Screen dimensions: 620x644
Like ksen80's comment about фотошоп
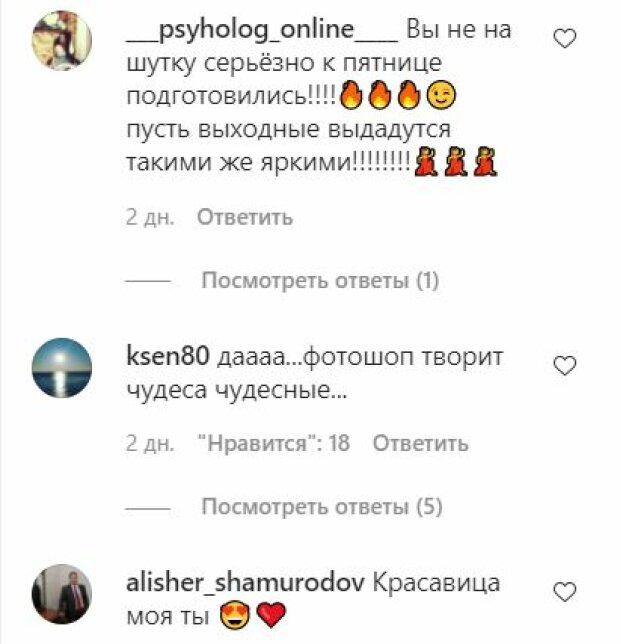[x=565, y=366]
